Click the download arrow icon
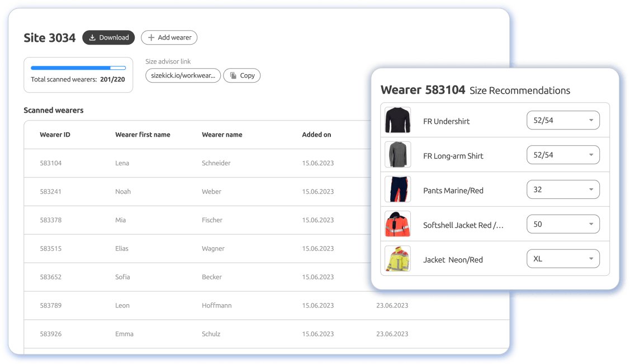The width and height of the screenshot is (630, 364). (x=92, y=37)
